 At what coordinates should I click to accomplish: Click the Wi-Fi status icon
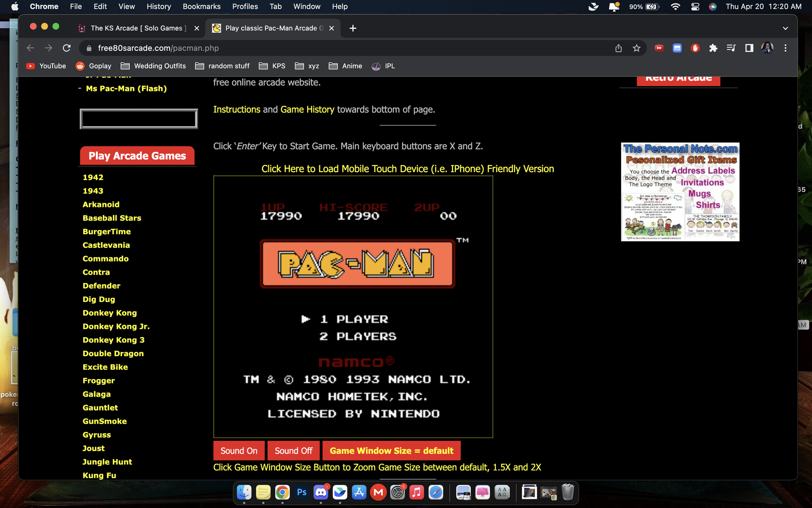675,7
